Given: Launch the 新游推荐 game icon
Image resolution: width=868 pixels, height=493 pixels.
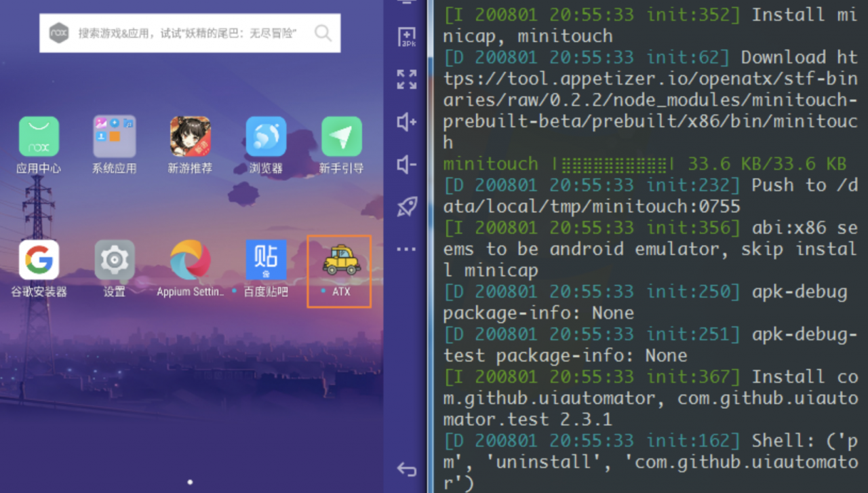Looking at the screenshot, I should [x=190, y=136].
